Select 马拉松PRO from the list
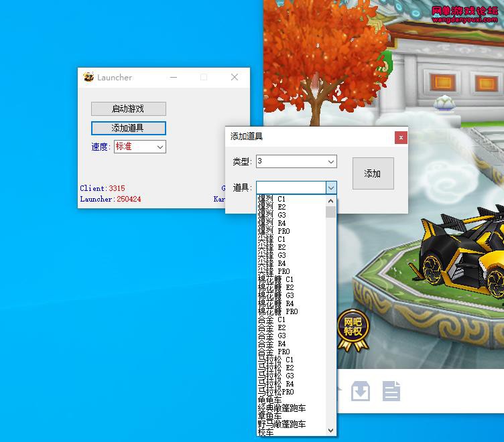The height and width of the screenshot is (442, 504). (292, 392)
